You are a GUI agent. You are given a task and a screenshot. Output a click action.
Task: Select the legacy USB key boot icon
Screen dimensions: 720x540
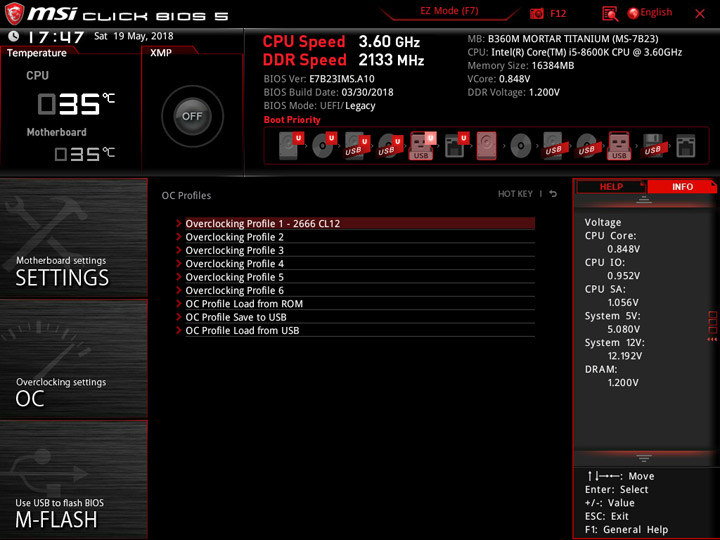click(x=619, y=146)
